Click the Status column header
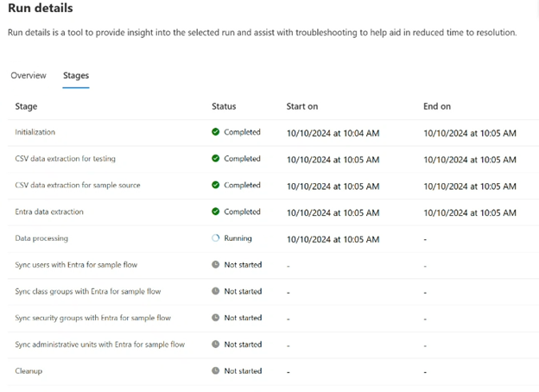The image size is (539, 392). pos(224,106)
